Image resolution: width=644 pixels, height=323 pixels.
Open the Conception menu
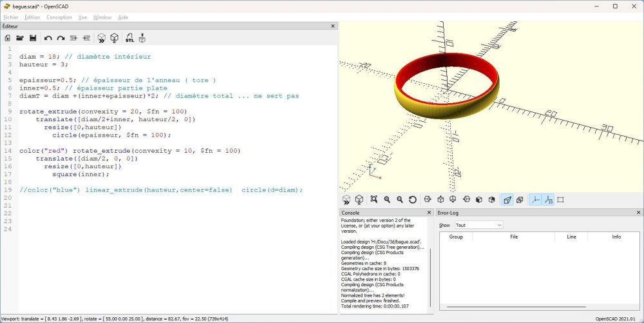59,17
